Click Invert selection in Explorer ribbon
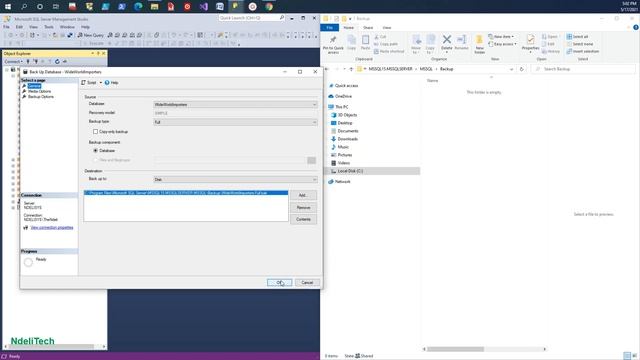 point(582,51)
